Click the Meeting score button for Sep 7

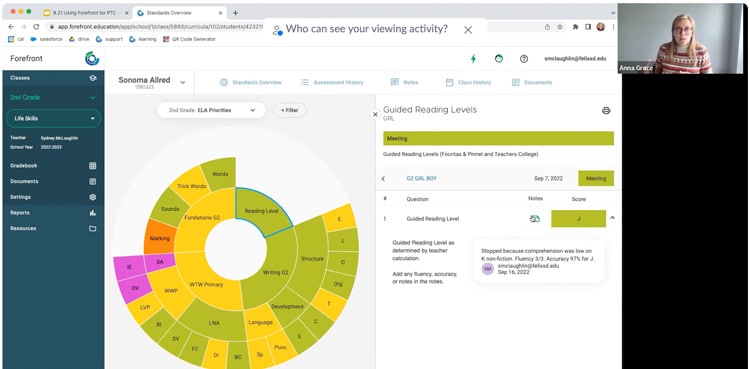tap(596, 179)
